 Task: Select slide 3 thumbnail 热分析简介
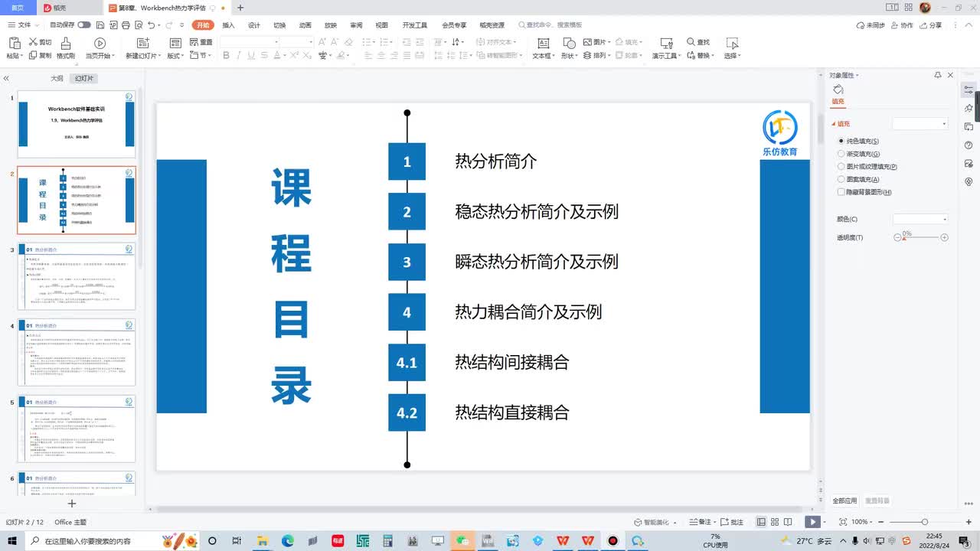tap(77, 276)
